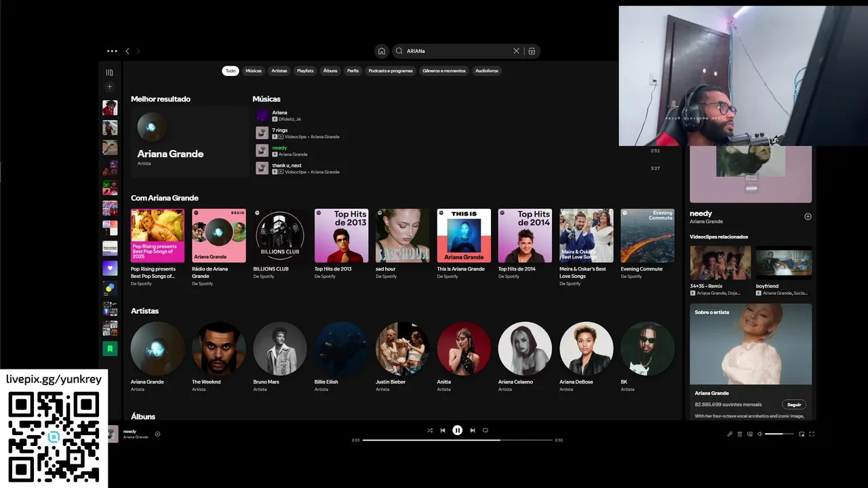Image resolution: width=868 pixels, height=488 pixels.
Task: Click the needy title in right panel
Action: pyautogui.click(x=701, y=213)
